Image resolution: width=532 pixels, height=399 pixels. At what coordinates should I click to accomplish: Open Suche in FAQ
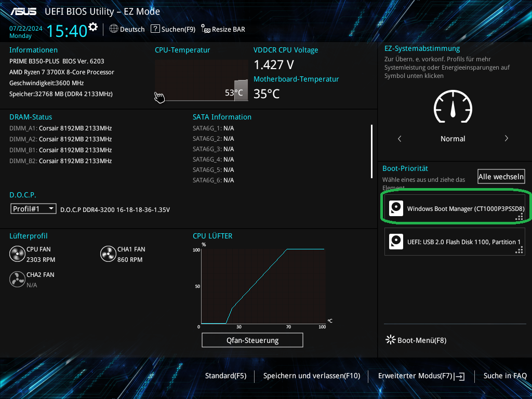[x=505, y=376]
